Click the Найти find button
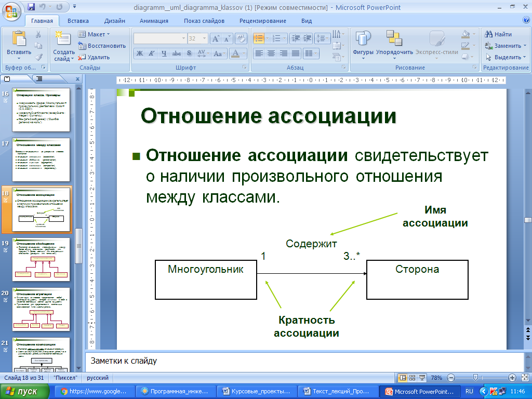Viewport: 532px width, 399px height. pyautogui.click(x=499, y=34)
